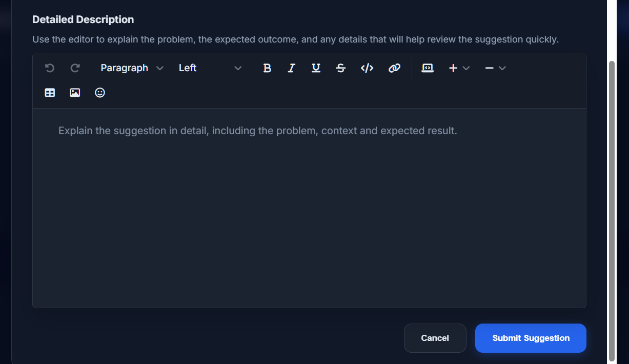Click the undo arrow icon
Image resolution: width=629 pixels, height=364 pixels.
(50, 68)
